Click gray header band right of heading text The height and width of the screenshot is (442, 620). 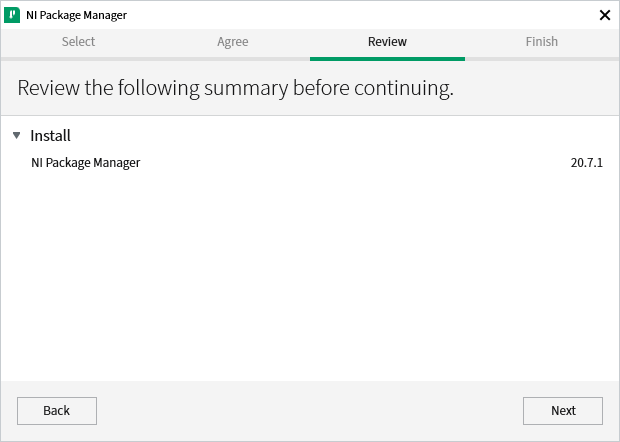click(540, 88)
